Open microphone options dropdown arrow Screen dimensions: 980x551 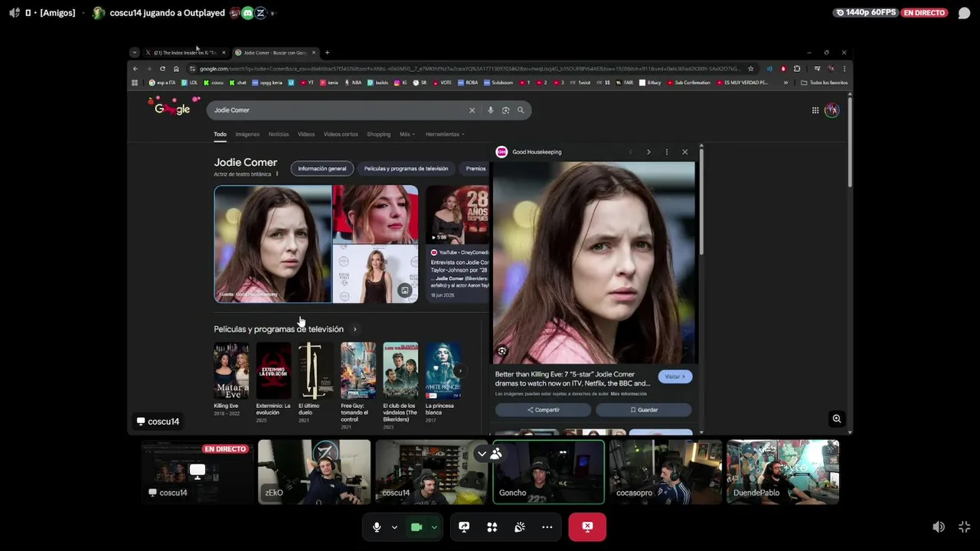pos(394,527)
